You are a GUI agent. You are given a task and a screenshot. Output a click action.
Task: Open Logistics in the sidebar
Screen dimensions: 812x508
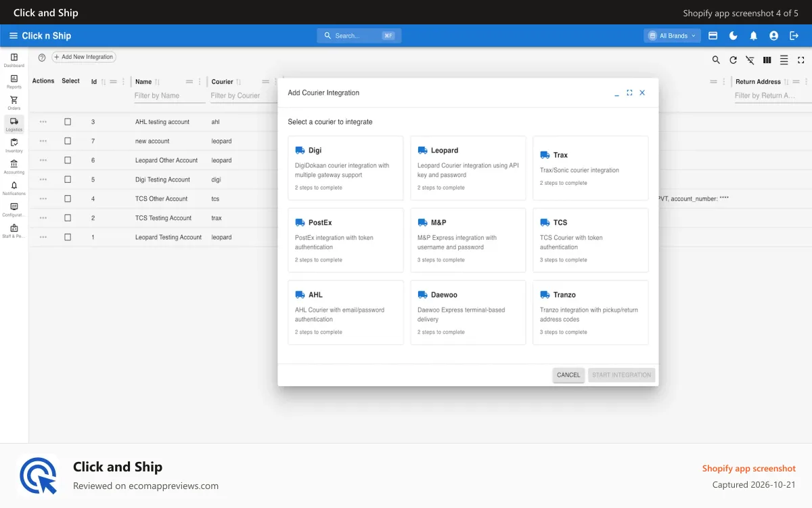pyautogui.click(x=14, y=125)
